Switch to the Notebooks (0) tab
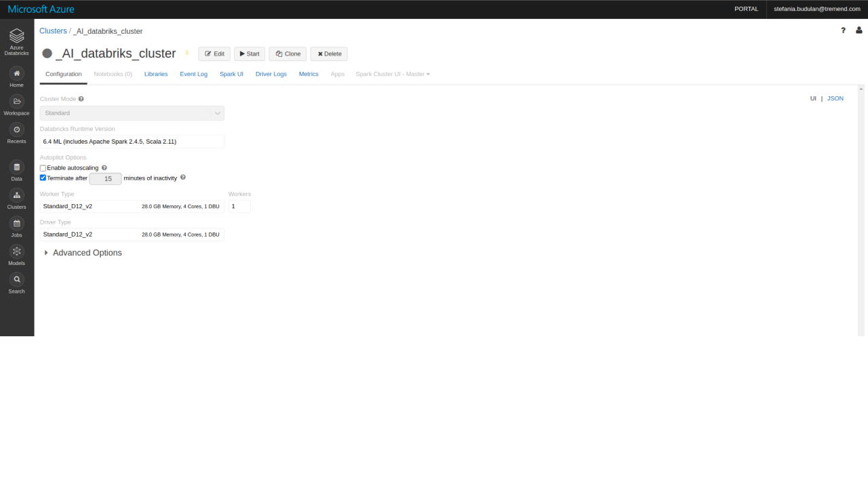Viewport: 868px width, 488px height. point(113,74)
